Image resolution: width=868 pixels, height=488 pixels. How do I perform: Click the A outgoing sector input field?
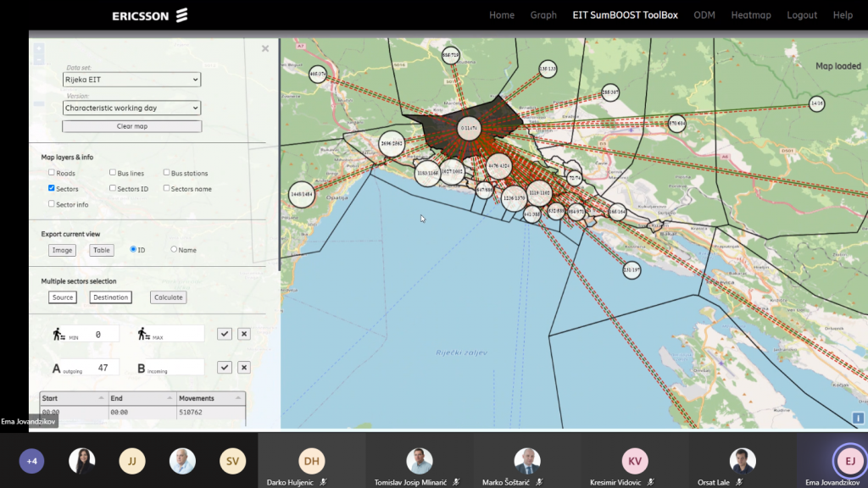click(102, 368)
